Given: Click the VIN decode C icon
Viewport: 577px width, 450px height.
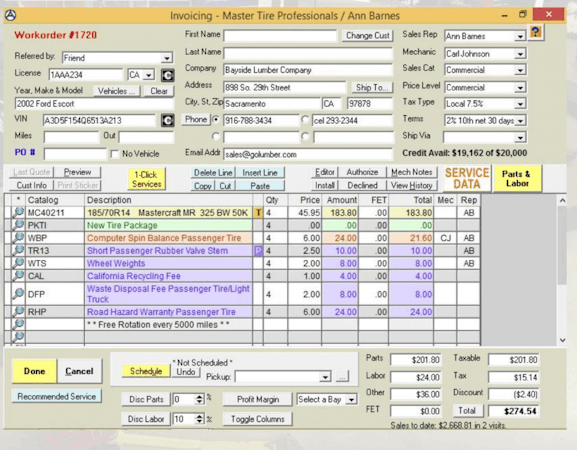Looking at the screenshot, I should coord(167,120).
